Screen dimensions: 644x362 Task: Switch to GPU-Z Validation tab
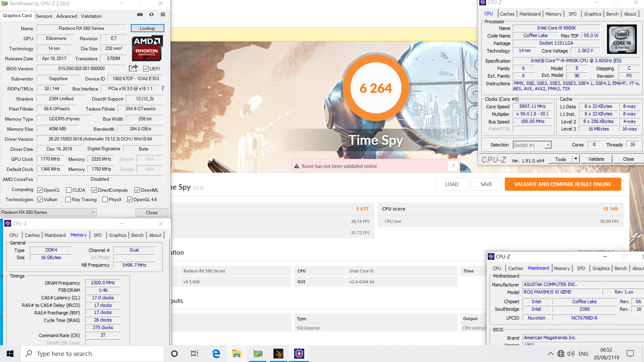click(91, 16)
